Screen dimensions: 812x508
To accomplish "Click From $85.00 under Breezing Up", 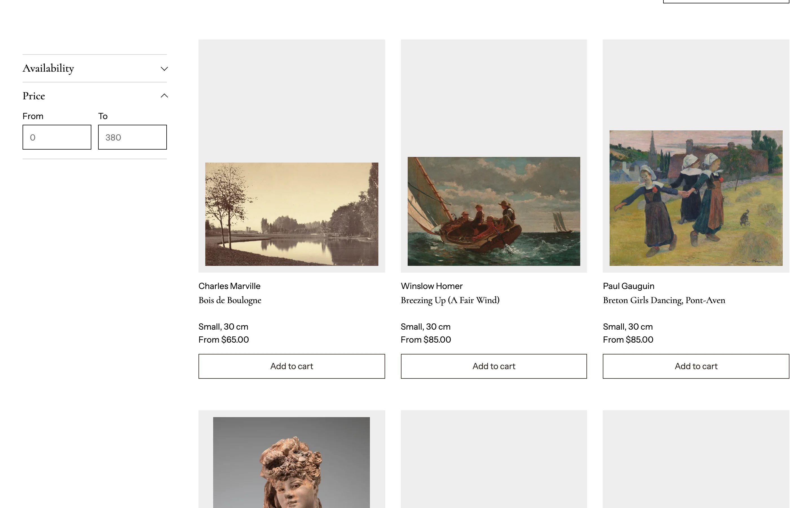I will pyautogui.click(x=425, y=340).
